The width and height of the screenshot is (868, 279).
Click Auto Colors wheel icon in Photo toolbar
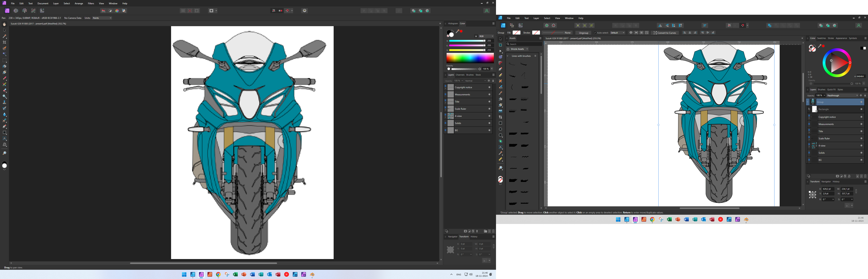click(117, 11)
